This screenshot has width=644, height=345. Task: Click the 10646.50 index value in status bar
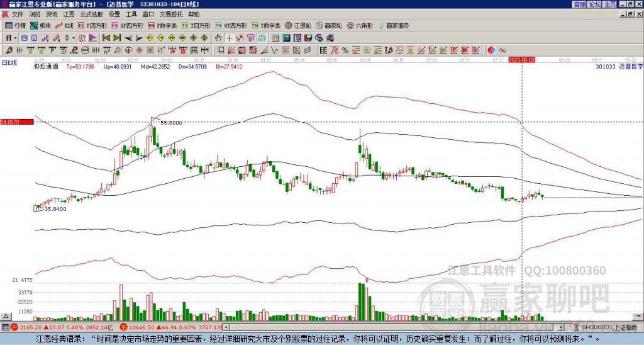(142, 327)
